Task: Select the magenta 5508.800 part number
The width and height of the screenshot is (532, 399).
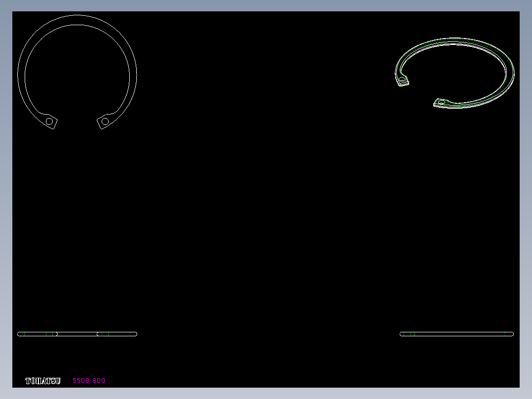Action: click(x=89, y=381)
